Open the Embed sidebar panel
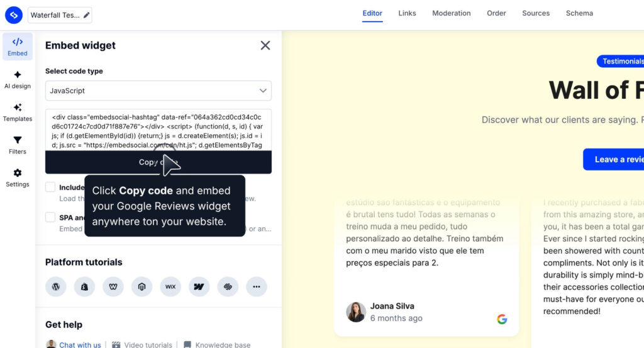644x348 pixels. pyautogui.click(x=17, y=47)
